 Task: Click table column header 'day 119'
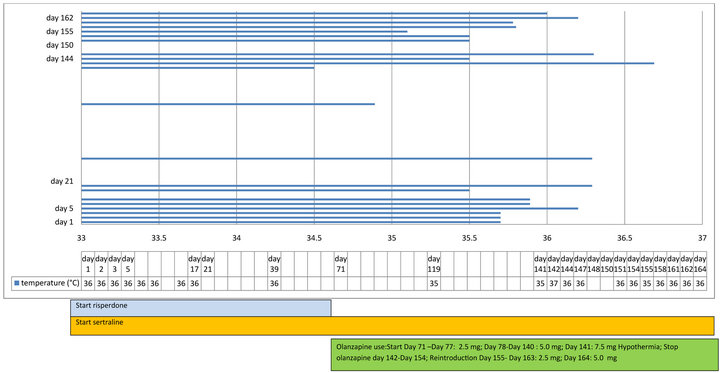(x=434, y=264)
